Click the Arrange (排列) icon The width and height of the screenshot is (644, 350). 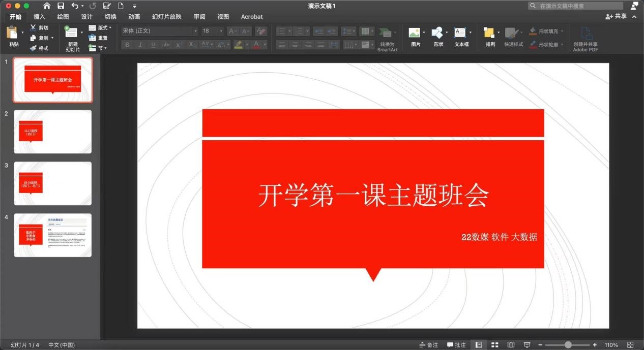click(489, 33)
